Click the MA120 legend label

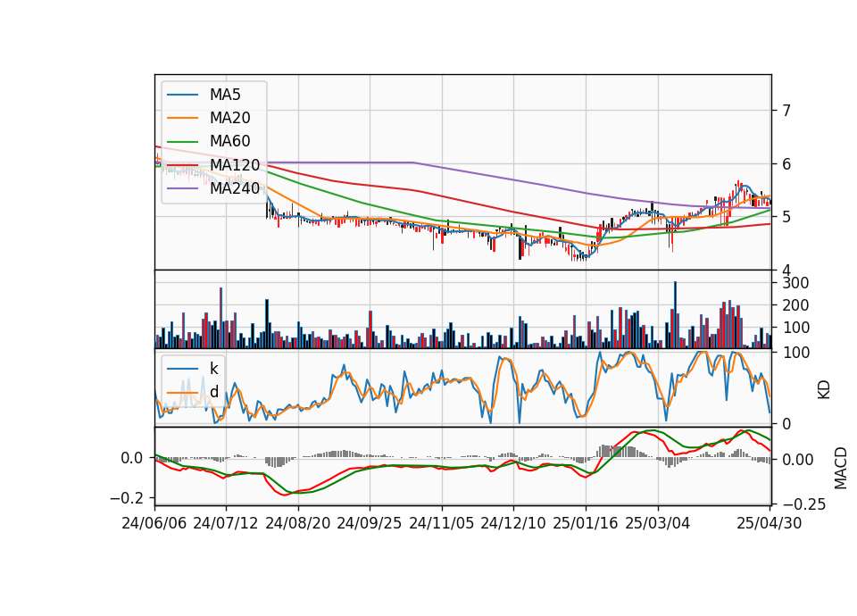[x=235, y=165]
